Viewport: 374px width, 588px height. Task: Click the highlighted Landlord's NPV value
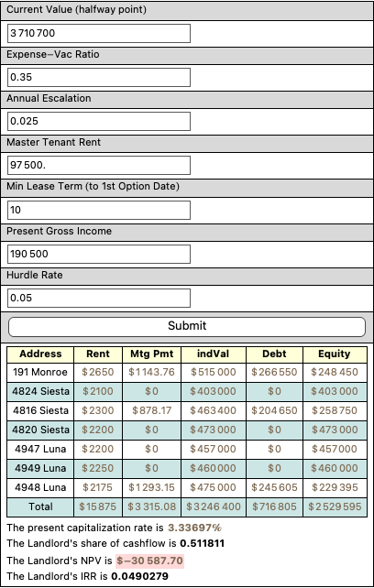(x=149, y=561)
